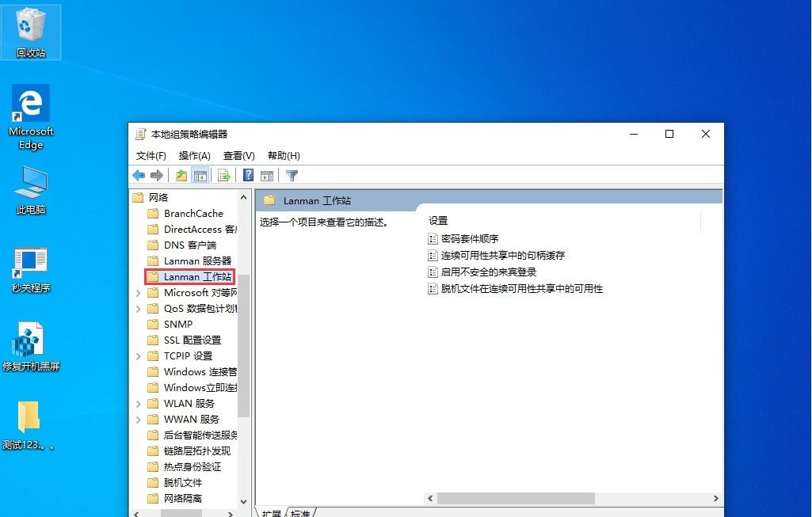Click the settings list horizontal scrollbar thumb
812x517 pixels.
[516, 498]
